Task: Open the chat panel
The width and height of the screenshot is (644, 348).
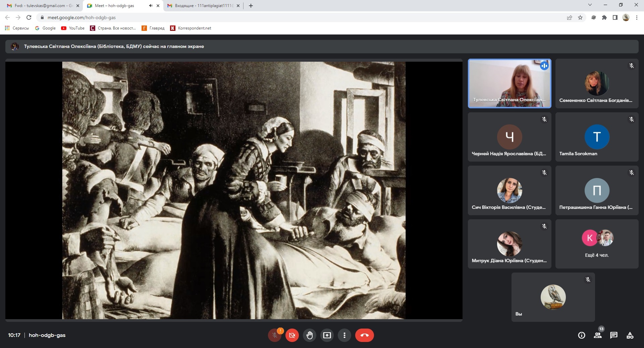Action: [x=614, y=335]
